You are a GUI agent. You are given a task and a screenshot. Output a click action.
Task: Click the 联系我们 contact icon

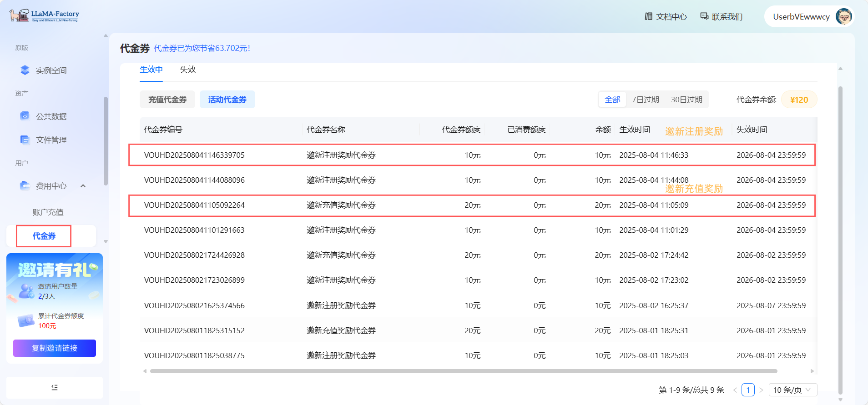[x=704, y=16]
